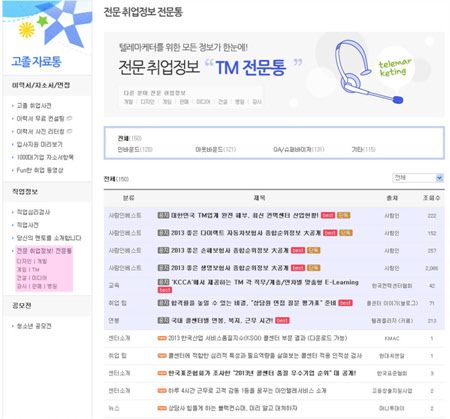Click the 교육 category cell
450x419 pixels.
coord(114,285)
